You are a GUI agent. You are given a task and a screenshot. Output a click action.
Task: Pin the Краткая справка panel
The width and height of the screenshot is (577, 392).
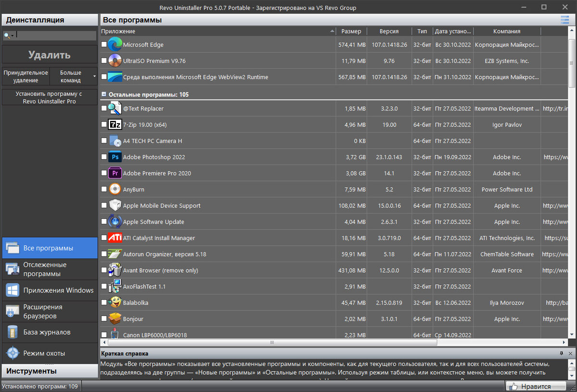(x=561, y=354)
